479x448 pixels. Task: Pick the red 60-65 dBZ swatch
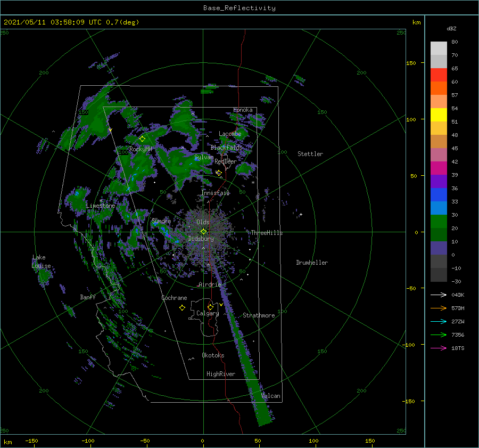click(439, 75)
